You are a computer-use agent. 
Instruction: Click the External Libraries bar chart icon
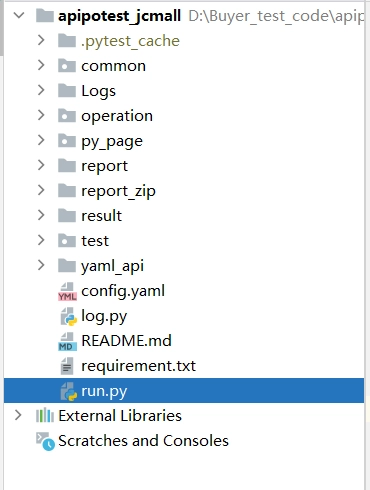[45, 416]
